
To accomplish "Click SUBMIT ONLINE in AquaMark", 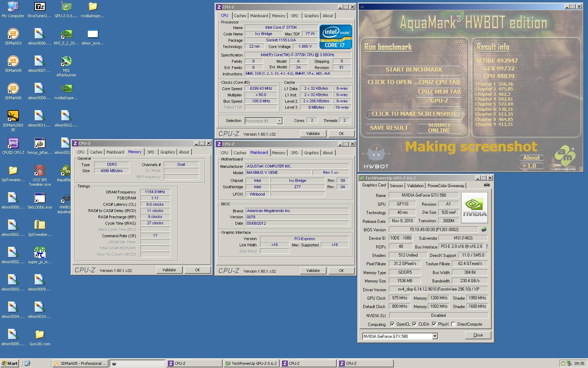I will point(439,128).
